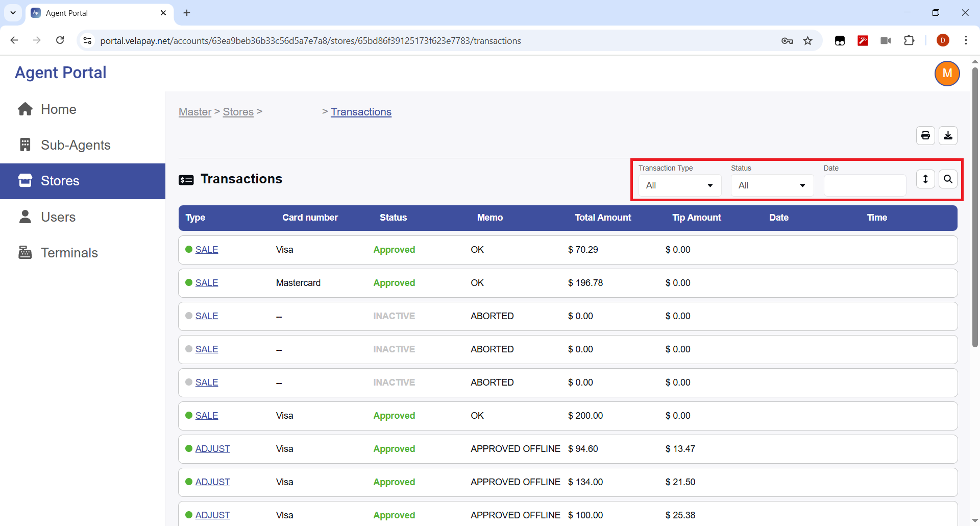
Task: Open Chrome three-dot menu
Action: [x=966, y=40]
